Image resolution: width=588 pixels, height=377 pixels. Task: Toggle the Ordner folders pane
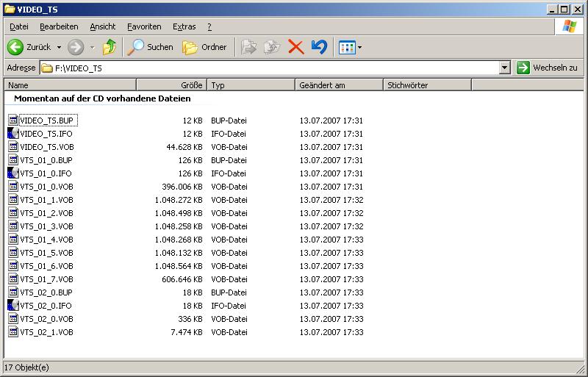204,47
